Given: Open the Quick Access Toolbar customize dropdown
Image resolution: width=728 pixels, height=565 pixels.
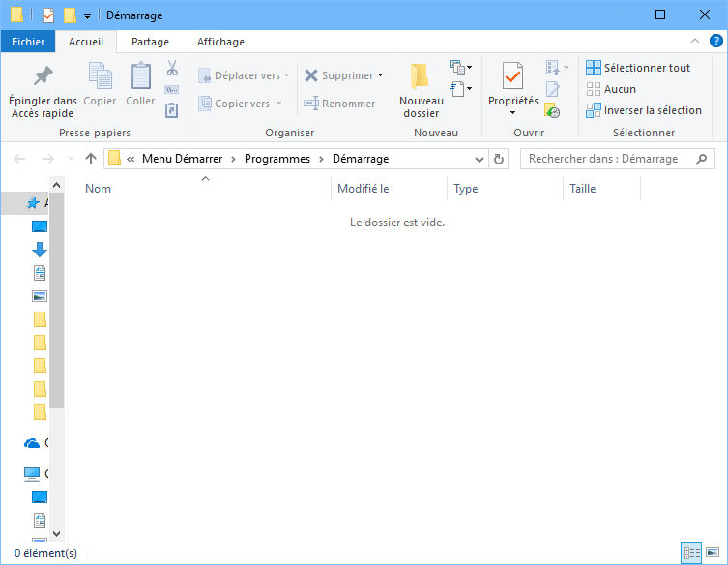Looking at the screenshot, I should pyautogui.click(x=87, y=15).
